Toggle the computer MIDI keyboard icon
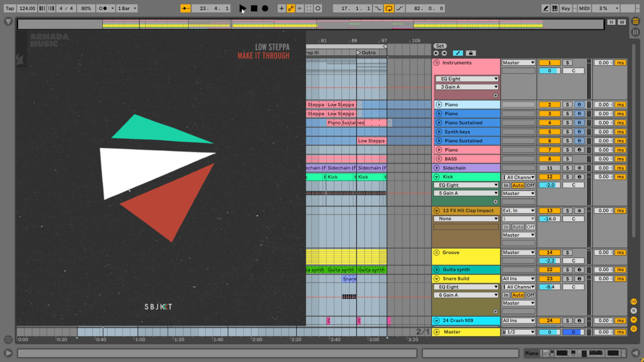 coord(554,9)
